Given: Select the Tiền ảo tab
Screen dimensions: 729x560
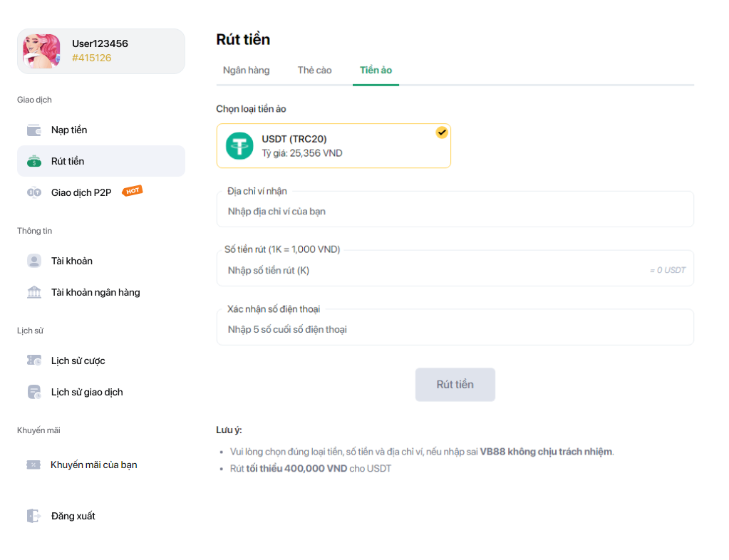Looking at the screenshot, I should (376, 70).
